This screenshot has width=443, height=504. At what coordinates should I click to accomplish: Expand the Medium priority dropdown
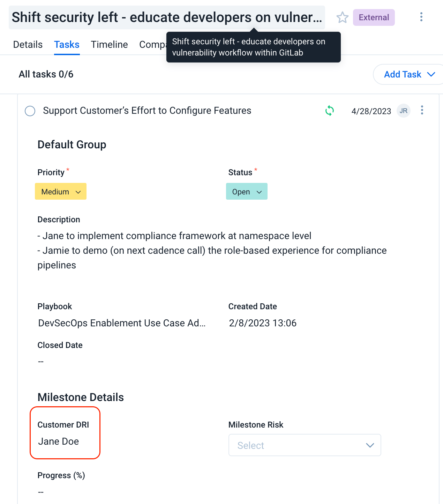pos(61,192)
